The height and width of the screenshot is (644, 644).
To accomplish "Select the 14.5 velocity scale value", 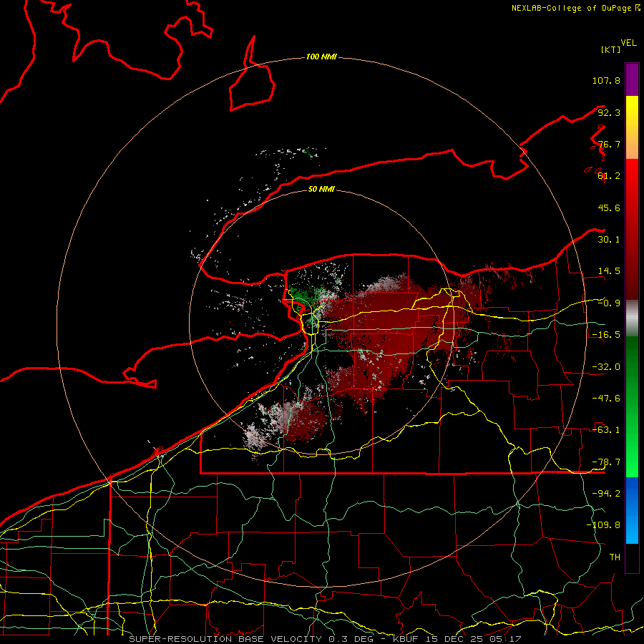I will (x=609, y=271).
